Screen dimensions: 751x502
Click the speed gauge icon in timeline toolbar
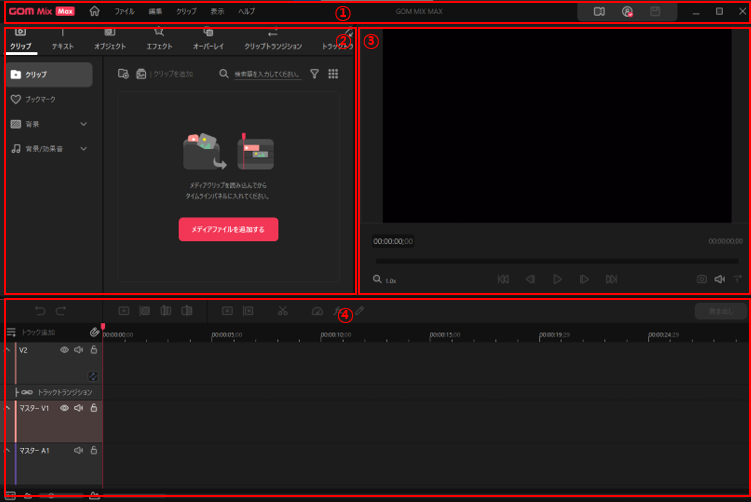pyautogui.click(x=318, y=311)
